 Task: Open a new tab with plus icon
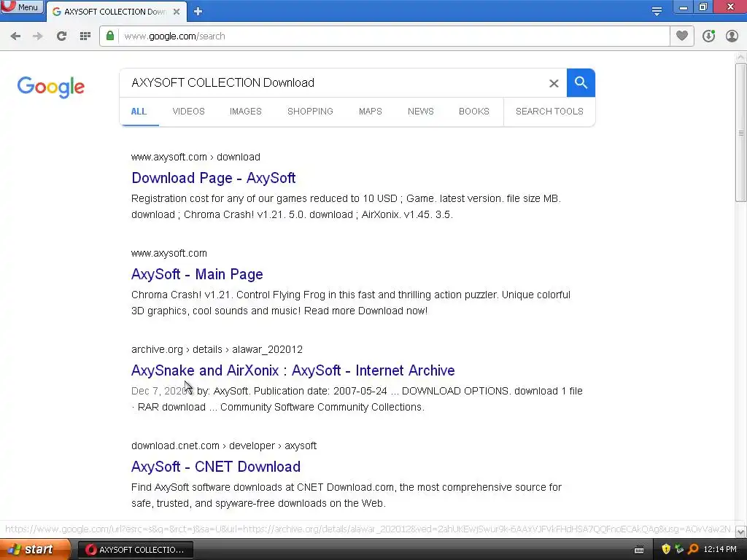click(198, 12)
